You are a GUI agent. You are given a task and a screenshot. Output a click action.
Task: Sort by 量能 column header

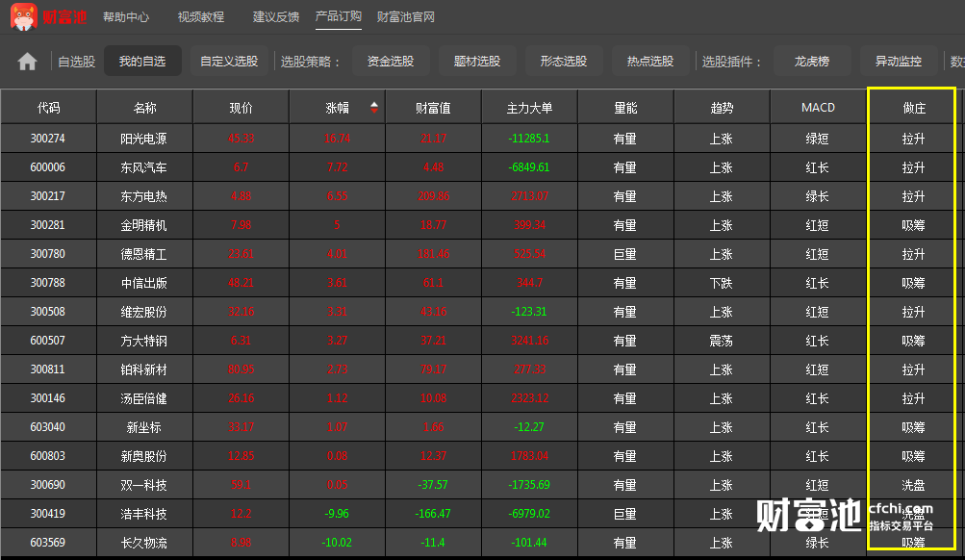tap(625, 108)
